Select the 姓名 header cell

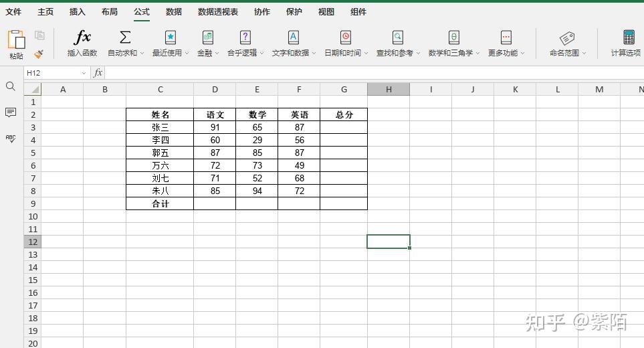(x=160, y=114)
